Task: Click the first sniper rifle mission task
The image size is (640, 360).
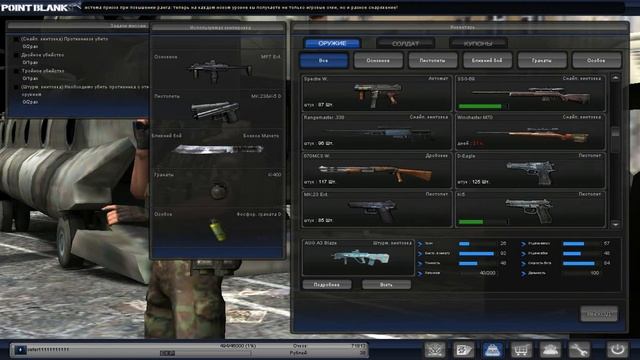Action: tap(64, 39)
